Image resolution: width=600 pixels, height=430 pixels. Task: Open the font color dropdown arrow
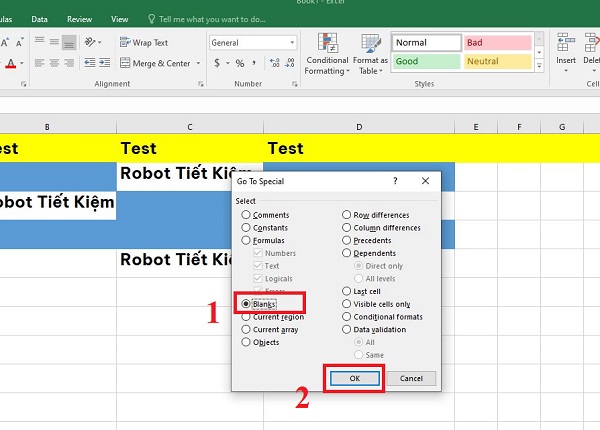tap(22, 63)
